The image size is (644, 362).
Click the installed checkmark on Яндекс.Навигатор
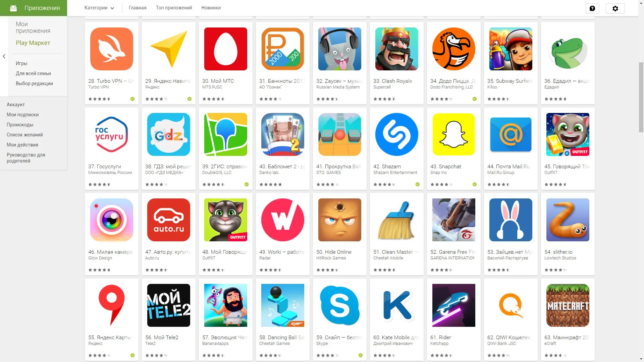tap(190, 99)
